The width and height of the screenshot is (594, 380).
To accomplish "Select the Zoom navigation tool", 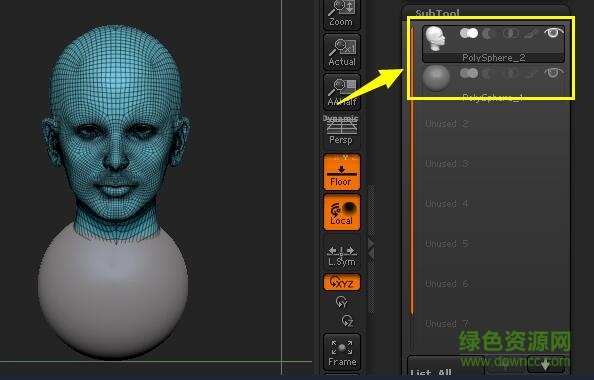I will 341,14.
